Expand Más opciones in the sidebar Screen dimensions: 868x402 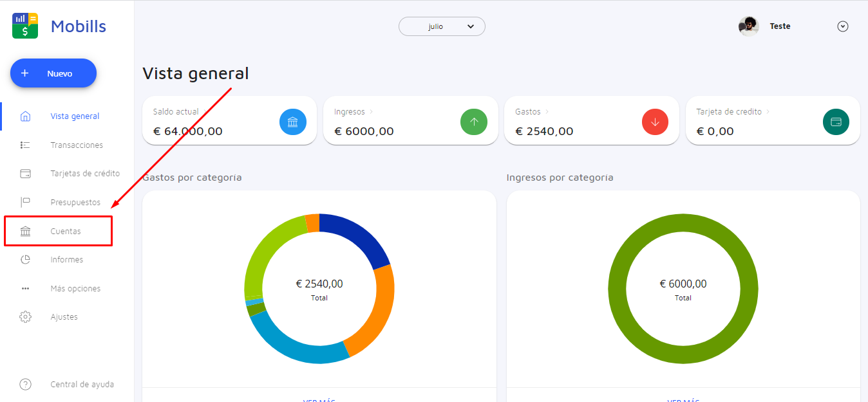[x=75, y=289]
